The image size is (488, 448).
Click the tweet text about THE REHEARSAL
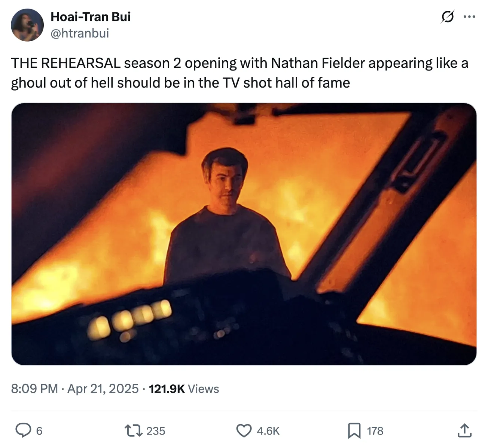[240, 73]
